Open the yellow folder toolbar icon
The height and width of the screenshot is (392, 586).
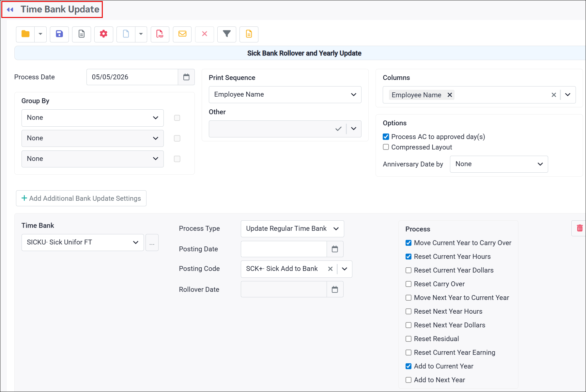[x=25, y=34]
